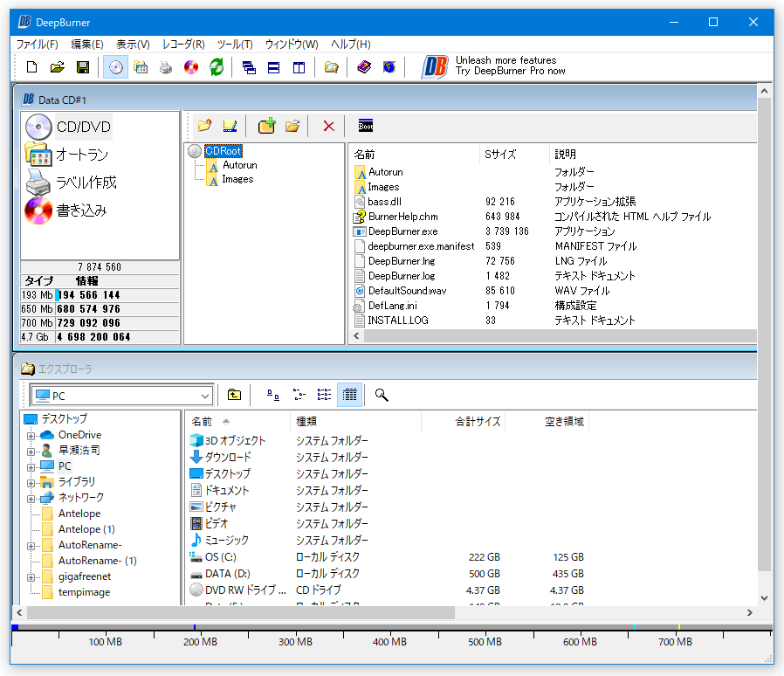
Task: Switch explorer to large icons view
Action: pos(273,395)
